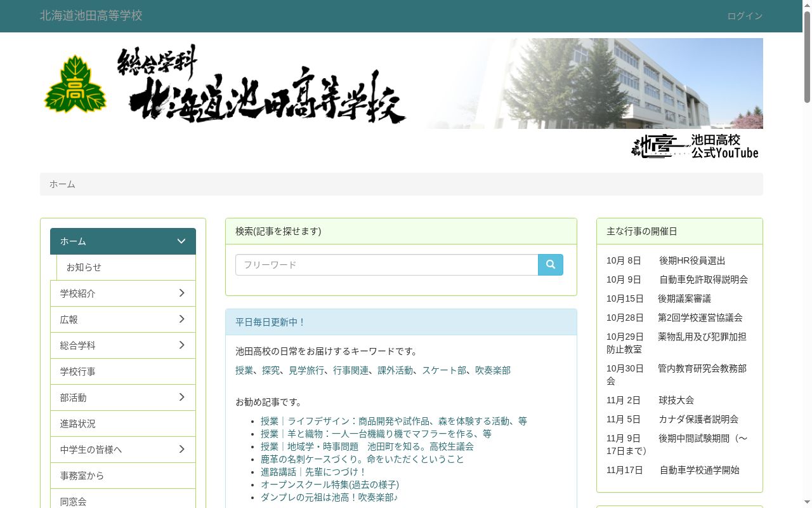812x508 pixels.
Task: Expand the 中学生の皆様へ submenu arrow
Action: pyautogui.click(x=181, y=449)
